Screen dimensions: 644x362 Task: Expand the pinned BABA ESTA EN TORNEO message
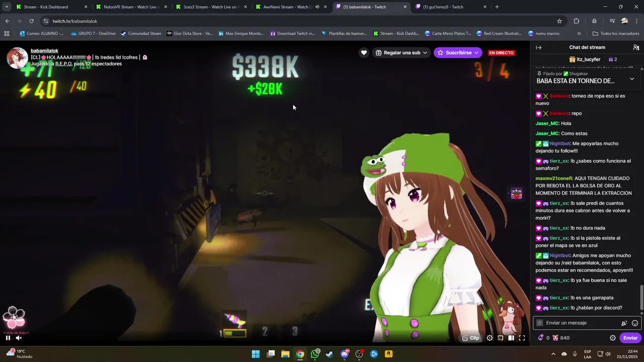click(632, 79)
